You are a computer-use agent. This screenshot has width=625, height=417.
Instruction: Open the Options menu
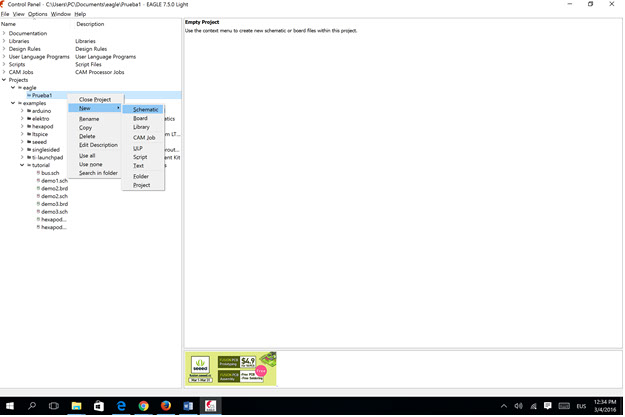[x=37, y=14]
